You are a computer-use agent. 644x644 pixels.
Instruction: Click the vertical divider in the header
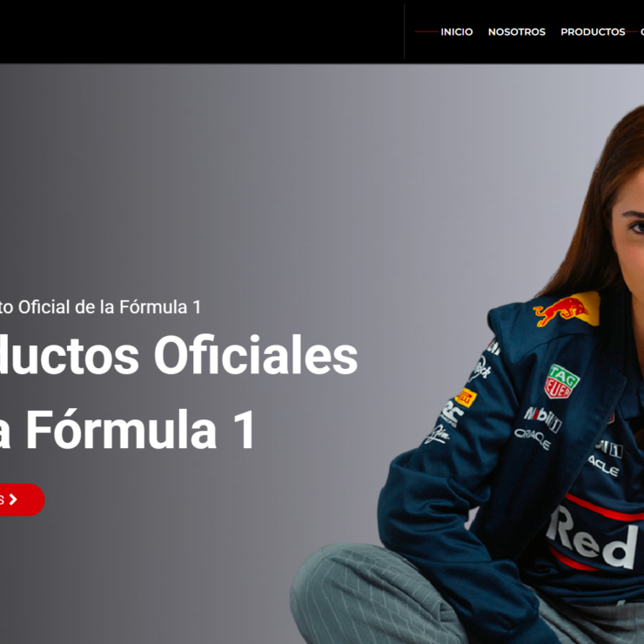click(x=404, y=31)
